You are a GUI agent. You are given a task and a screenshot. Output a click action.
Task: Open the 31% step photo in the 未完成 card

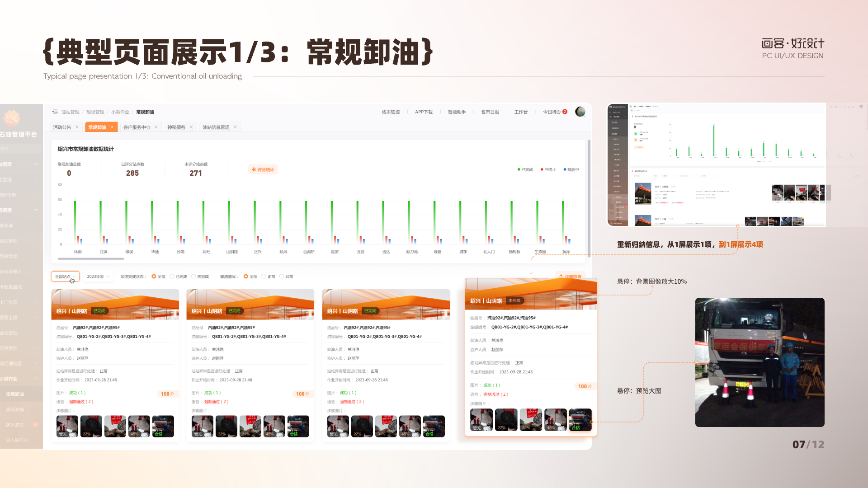point(531,419)
